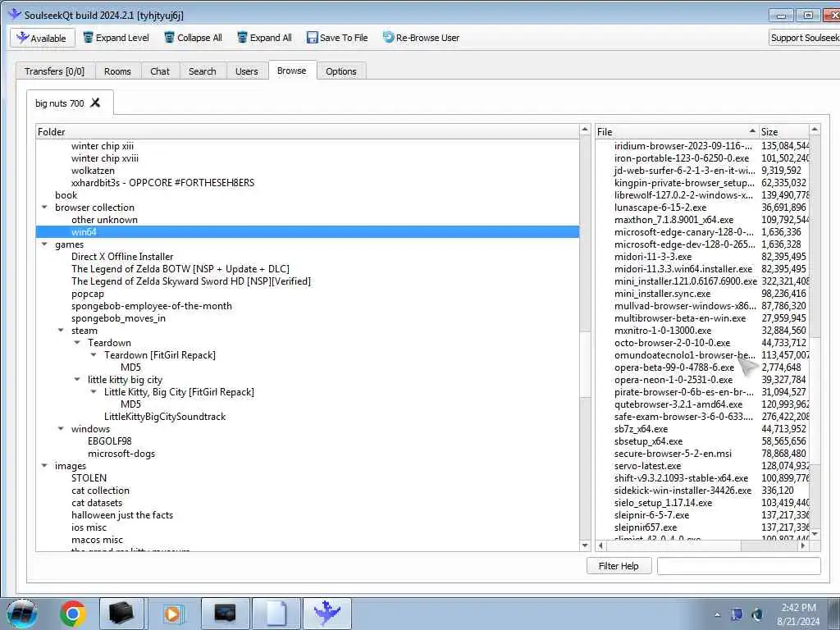The image size is (840, 630).
Task: Close the 'big nuts 700' browse tab
Action: tap(95, 103)
